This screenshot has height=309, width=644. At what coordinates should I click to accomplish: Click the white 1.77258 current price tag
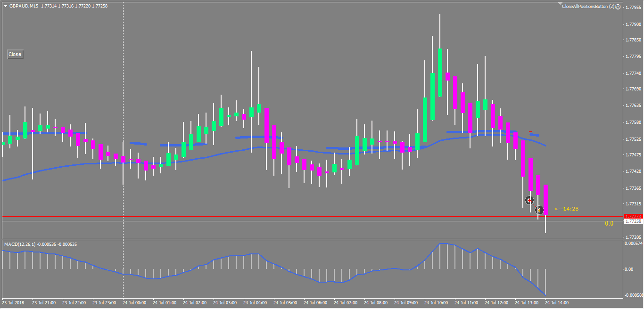633,221
